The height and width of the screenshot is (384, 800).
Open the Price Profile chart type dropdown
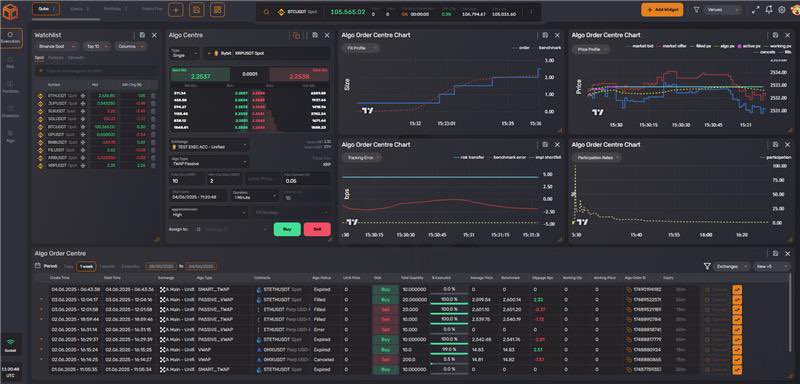coord(591,49)
